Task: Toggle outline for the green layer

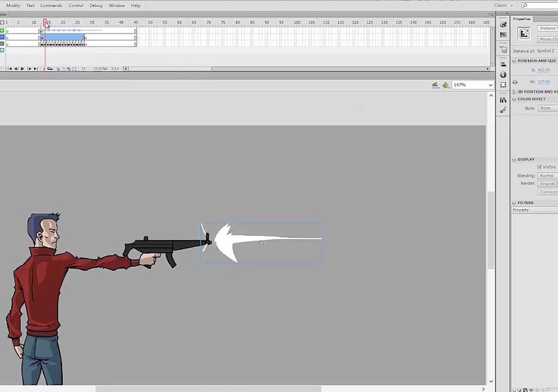Action: (2, 31)
